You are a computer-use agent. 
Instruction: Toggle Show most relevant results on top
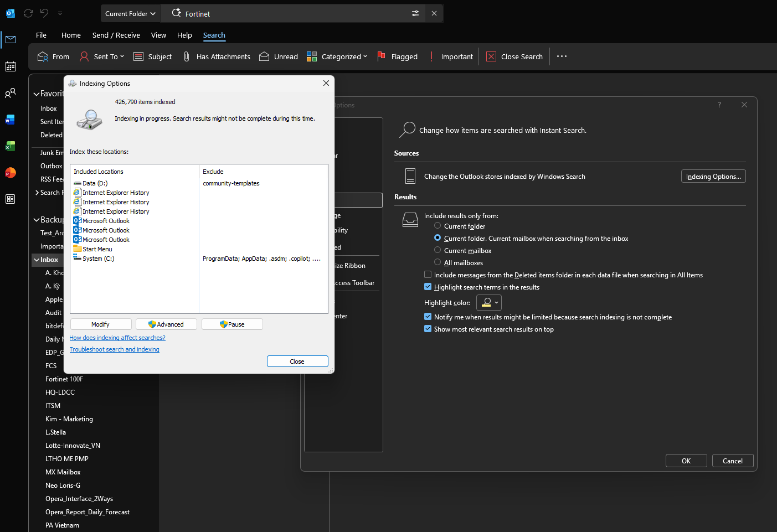pos(428,329)
